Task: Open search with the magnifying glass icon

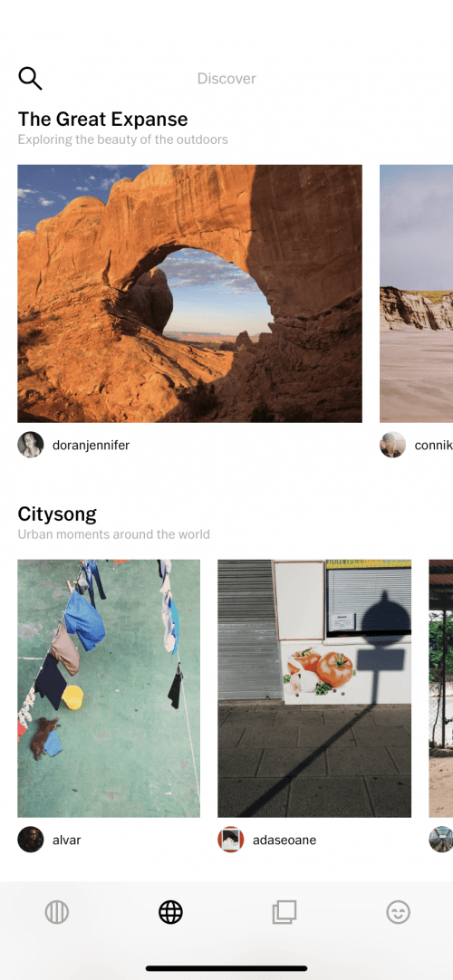Action: (30, 79)
